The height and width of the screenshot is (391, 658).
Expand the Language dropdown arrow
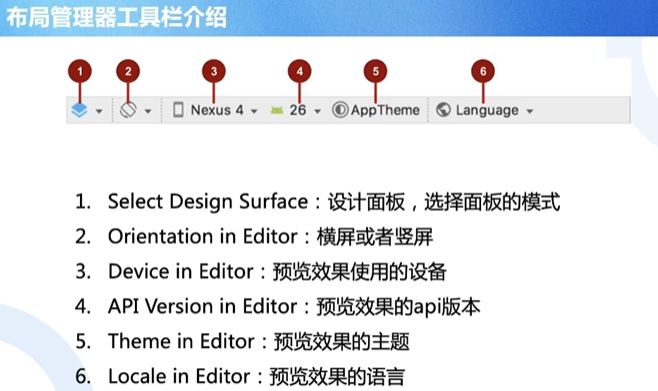point(530,111)
